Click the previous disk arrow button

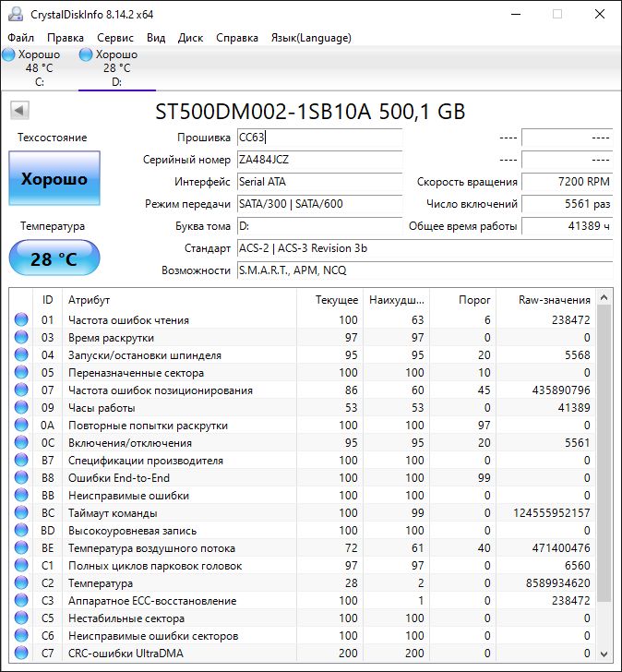coord(18,112)
